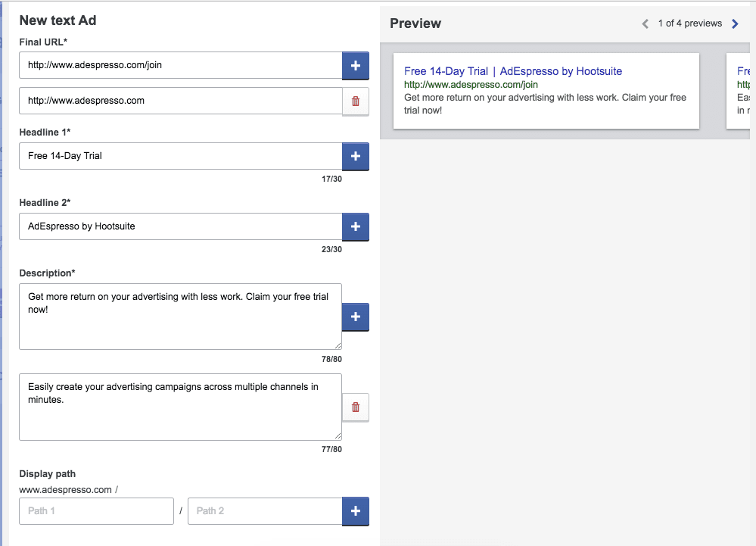
Task: Click the first description textarea
Action: (x=180, y=317)
